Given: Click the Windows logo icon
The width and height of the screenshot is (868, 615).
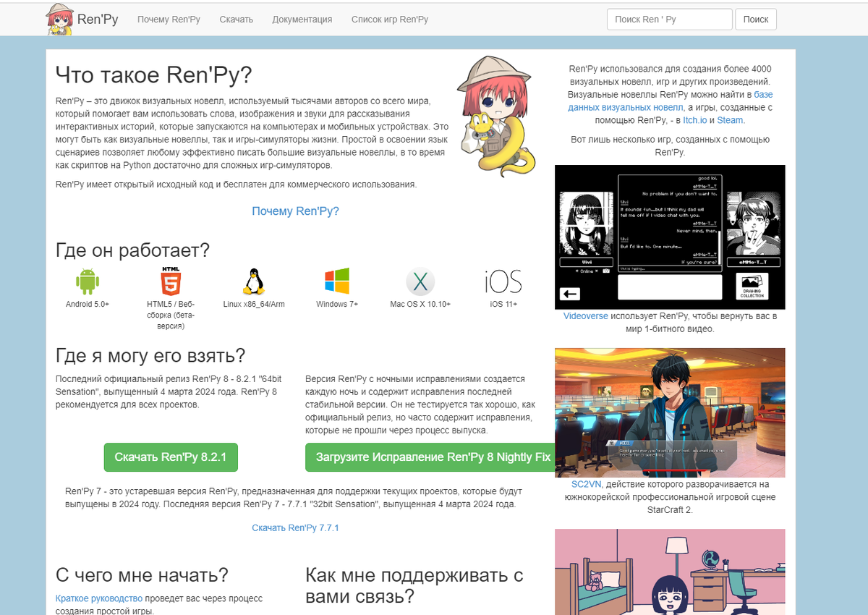Looking at the screenshot, I should (337, 281).
